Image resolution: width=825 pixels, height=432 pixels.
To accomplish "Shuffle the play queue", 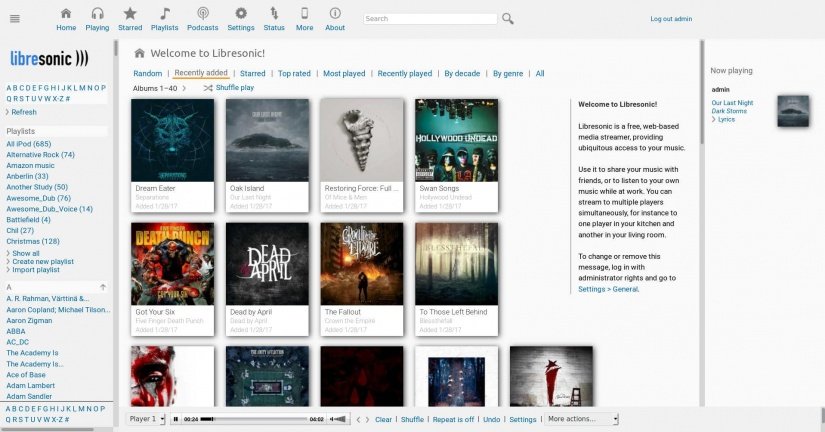I will [x=412, y=419].
